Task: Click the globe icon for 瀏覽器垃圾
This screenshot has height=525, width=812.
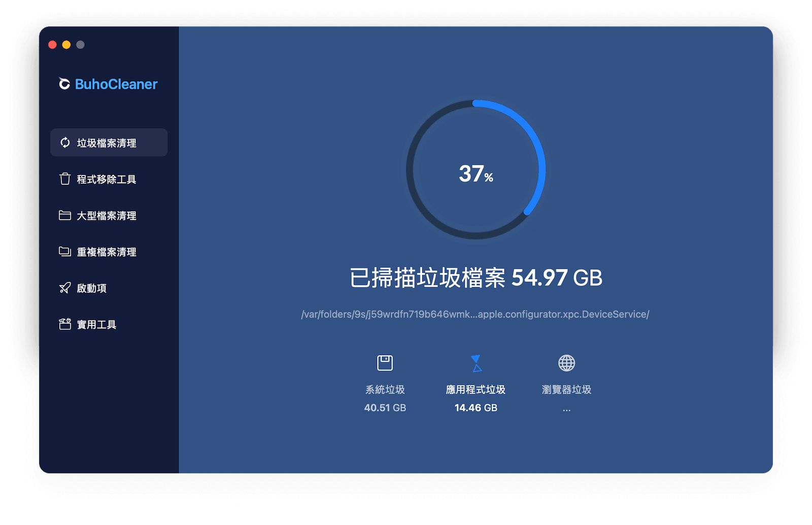Action: (566, 363)
